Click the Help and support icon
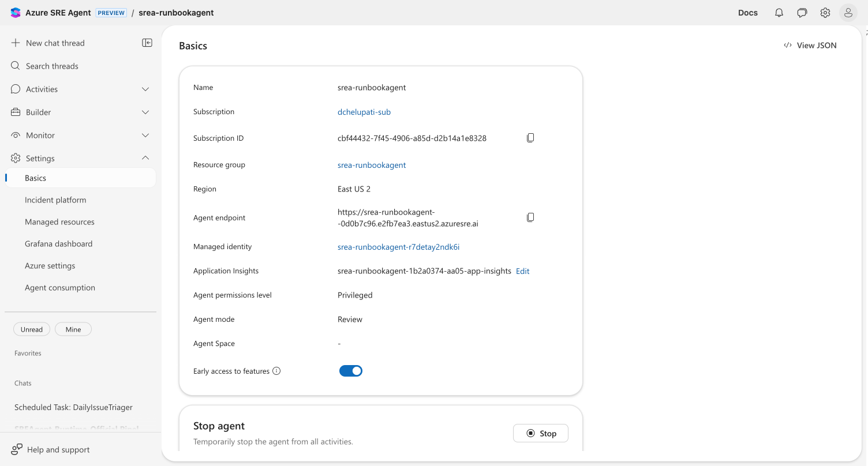The height and width of the screenshot is (466, 868). coord(17,449)
